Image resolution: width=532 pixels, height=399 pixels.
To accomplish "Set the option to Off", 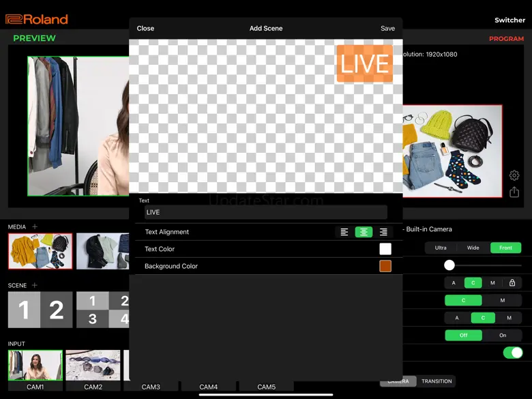I will 464,335.
